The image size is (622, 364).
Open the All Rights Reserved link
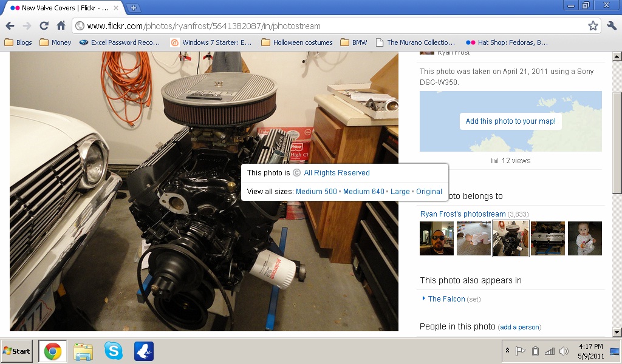(337, 173)
